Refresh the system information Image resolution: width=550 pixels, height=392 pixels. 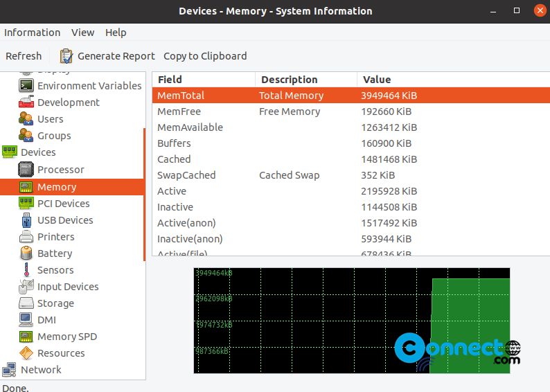(24, 56)
